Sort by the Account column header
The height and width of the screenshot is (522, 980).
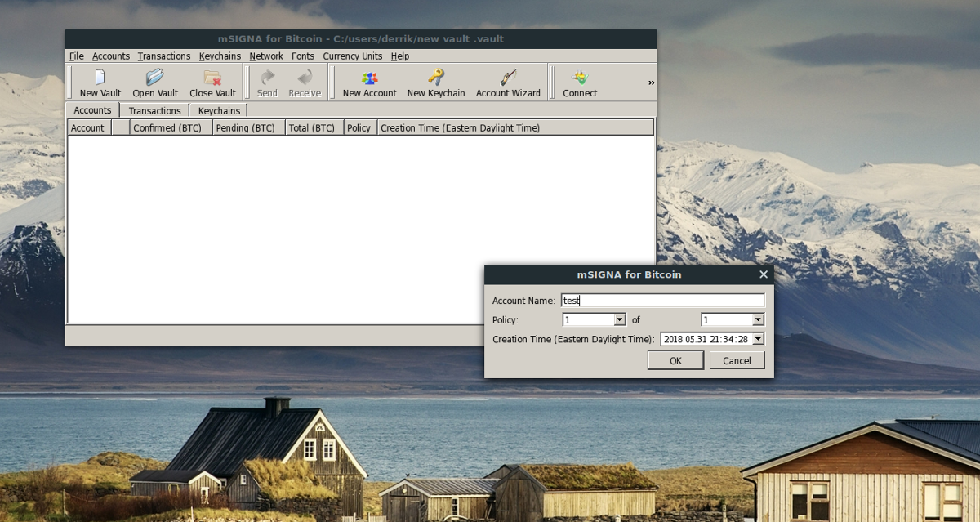tap(89, 127)
